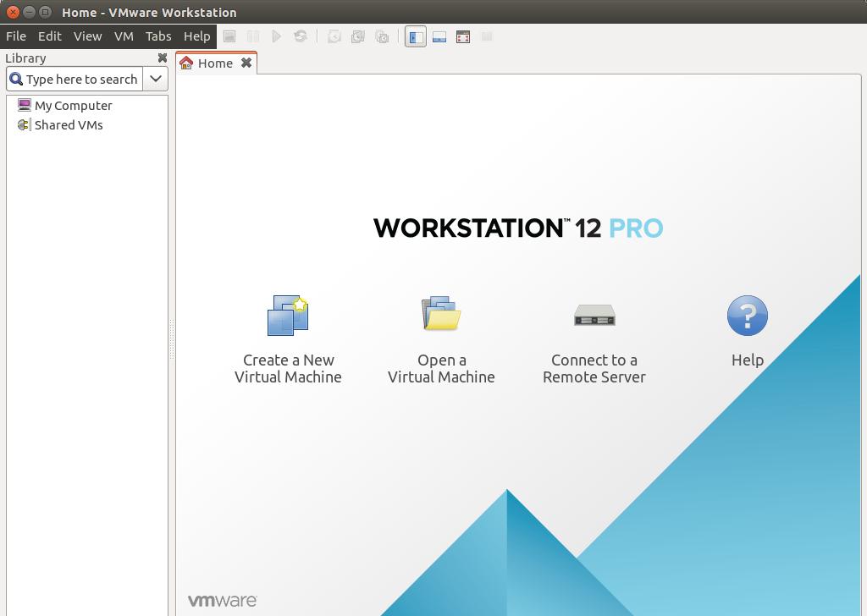Viewport: 867px width, 616px height.
Task: Click the greyed-out Unity toolbar icon
Action: pos(487,36)
